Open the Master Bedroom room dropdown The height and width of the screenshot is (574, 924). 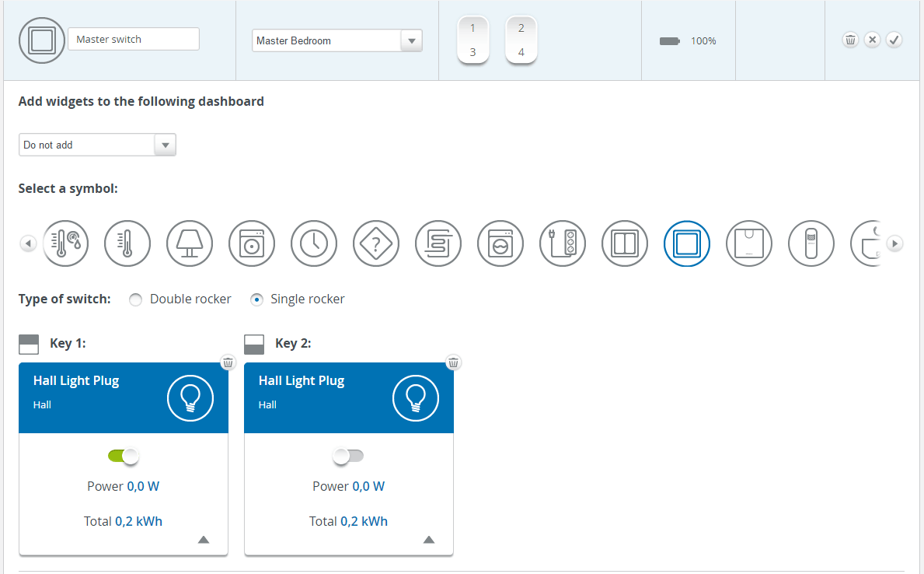point(411,41)
